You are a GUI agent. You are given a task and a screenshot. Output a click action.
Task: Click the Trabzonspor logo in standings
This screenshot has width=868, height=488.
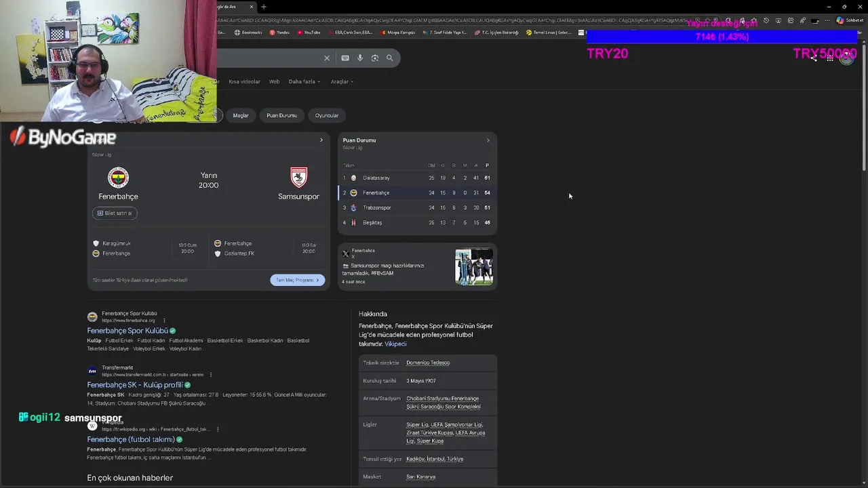pyautogui.click(x=353, y=208)
